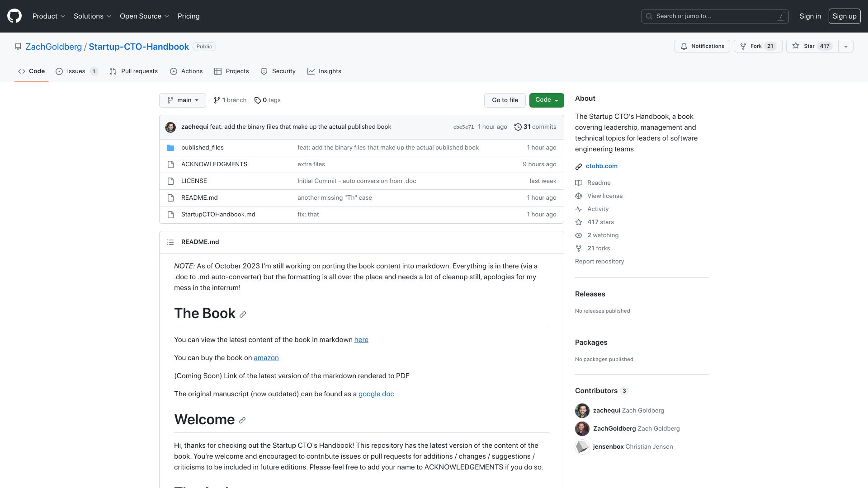Star the repository
The height and width of the screenshot is (488, 868).
tap(812, 47)
